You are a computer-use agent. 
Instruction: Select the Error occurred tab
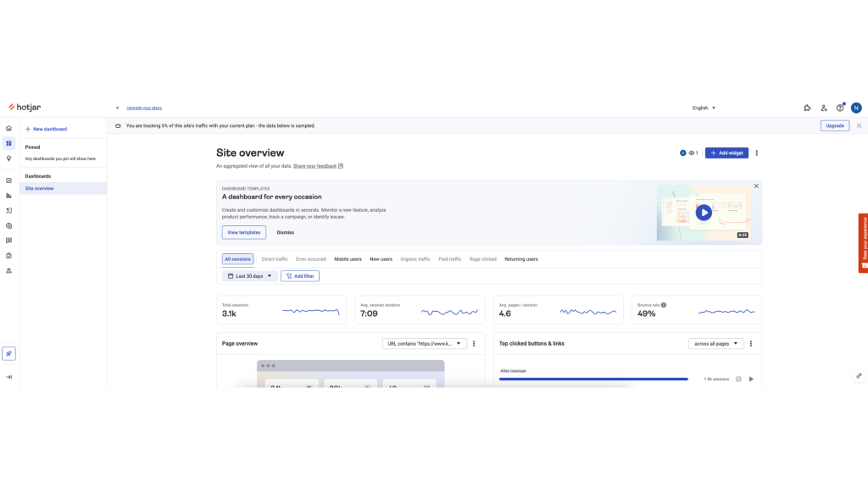pos(311,259)
